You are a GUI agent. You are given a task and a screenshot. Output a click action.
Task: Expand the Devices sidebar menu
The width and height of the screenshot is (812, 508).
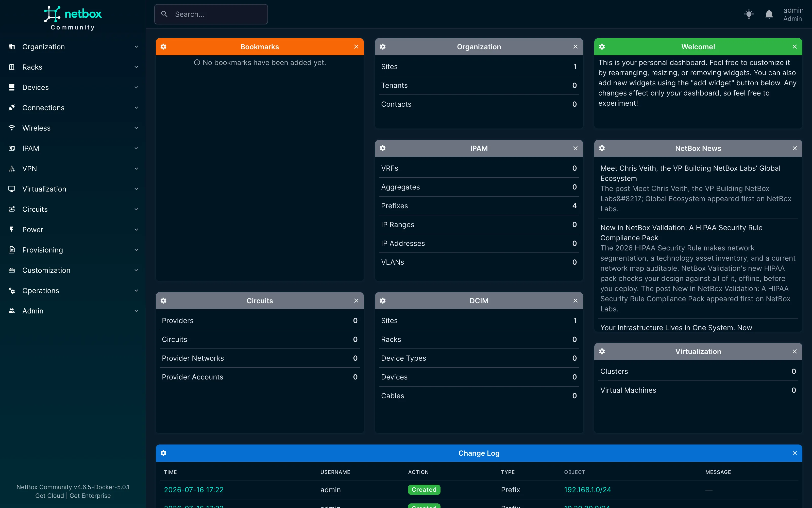coord(73,87)
